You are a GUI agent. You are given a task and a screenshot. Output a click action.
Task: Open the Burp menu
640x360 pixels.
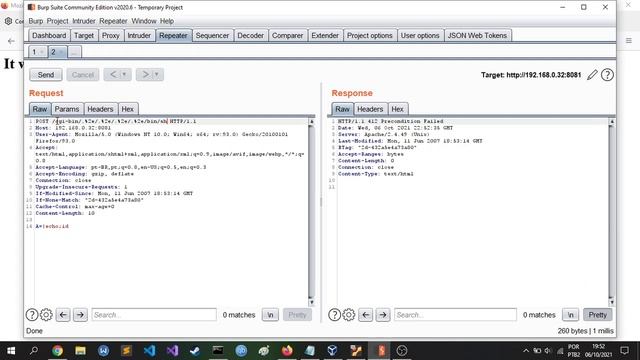coord(36,21)
